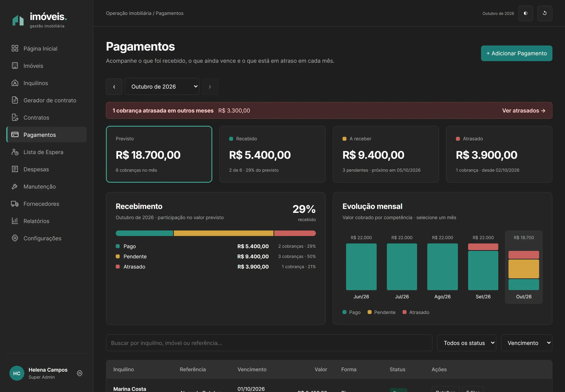Click the Recebimento progress bar yellow segment

223,233
